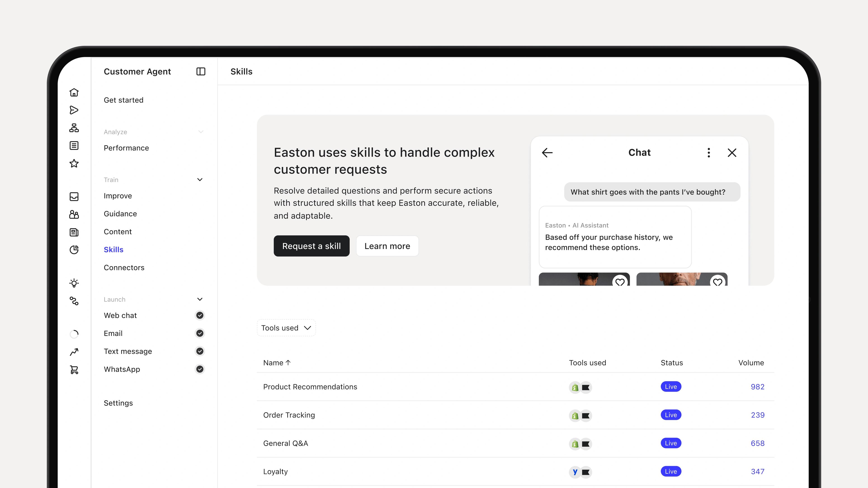Open Text message channel settings
The height and width of the screenshot is (488, 868).
tap(128, 351)
